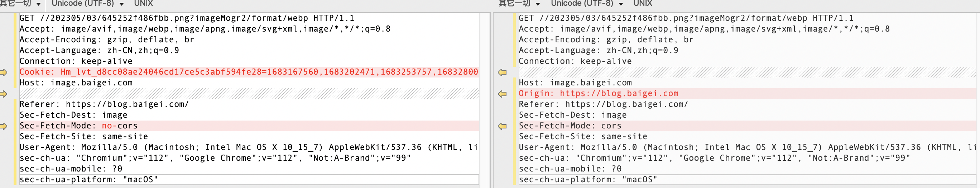Click the UNIX line-ending label in the left pane
Viewport: 980px width, 188px height.
(143, 4)
